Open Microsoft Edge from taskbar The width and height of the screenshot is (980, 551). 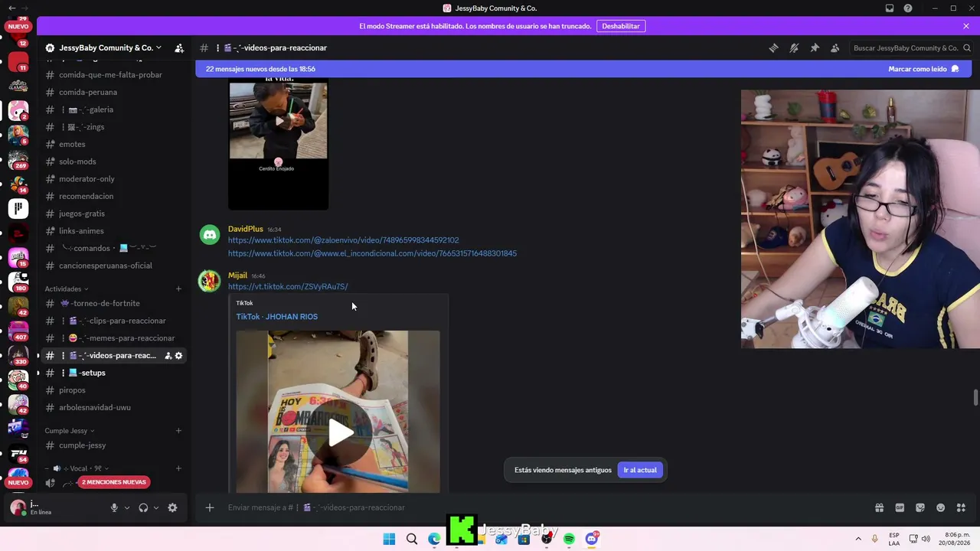coord(434,539)
